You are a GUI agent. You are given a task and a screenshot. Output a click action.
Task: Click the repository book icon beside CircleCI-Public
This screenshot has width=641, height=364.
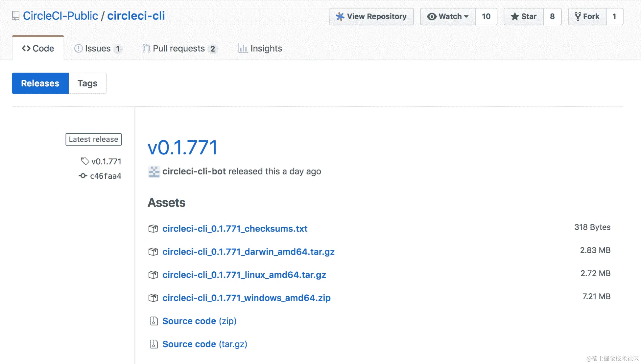point(15,16)
